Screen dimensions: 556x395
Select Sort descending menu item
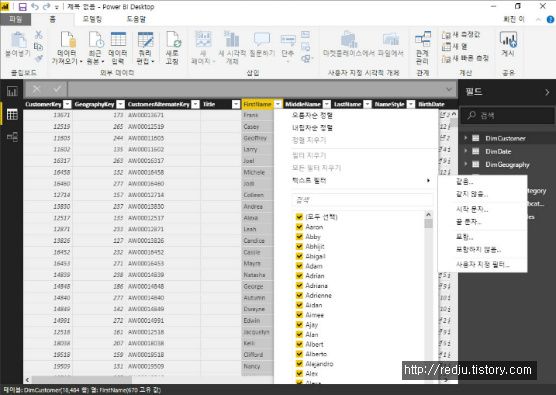pos(312,128)
